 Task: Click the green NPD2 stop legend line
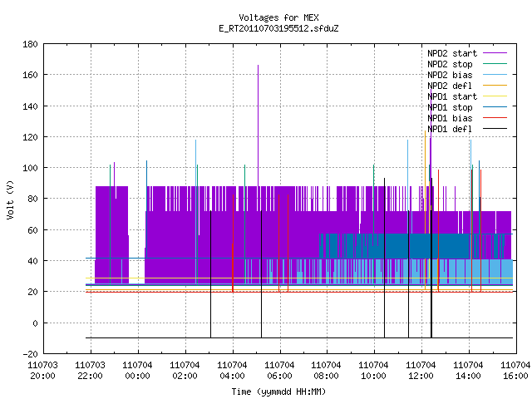[495, 64]
